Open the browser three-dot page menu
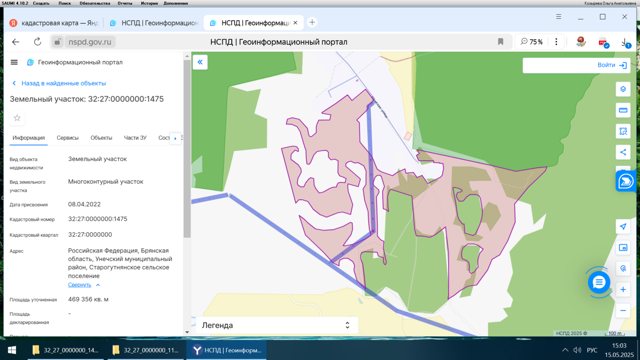The width and height of the screenshot is (640, 360). tap(556, 42)
